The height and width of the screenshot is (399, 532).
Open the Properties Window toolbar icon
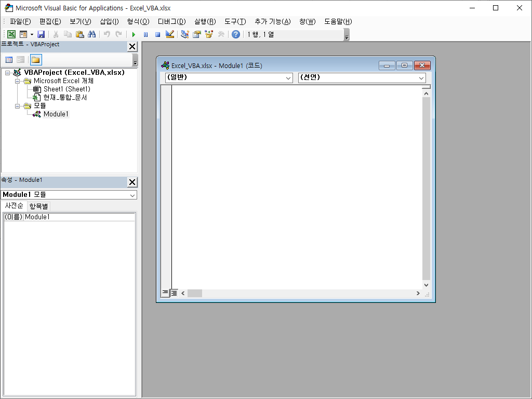(197, 34)
